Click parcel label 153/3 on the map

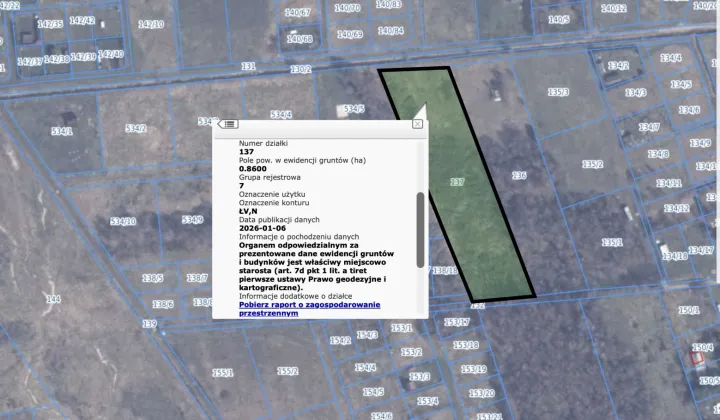click(419, 377)
